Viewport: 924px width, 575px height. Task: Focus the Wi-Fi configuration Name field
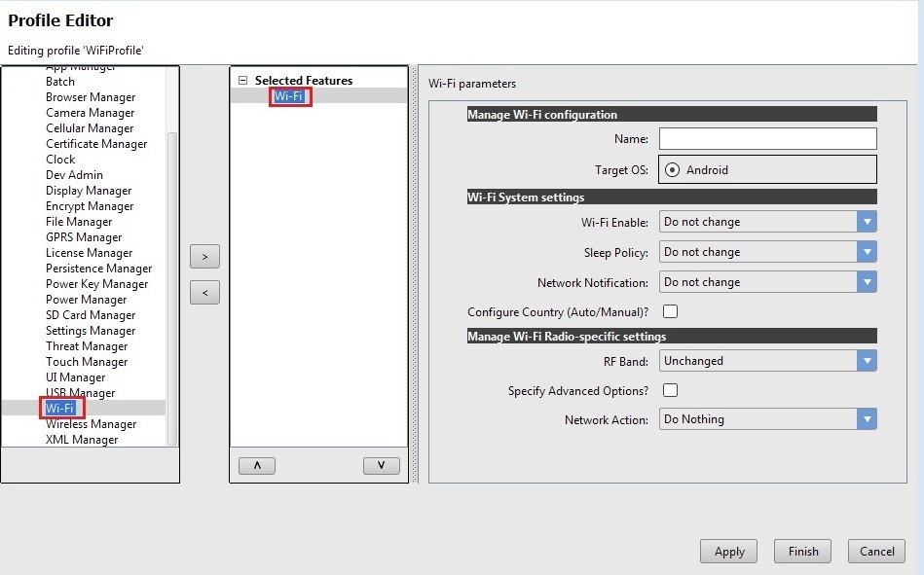(x=767, y=139)
